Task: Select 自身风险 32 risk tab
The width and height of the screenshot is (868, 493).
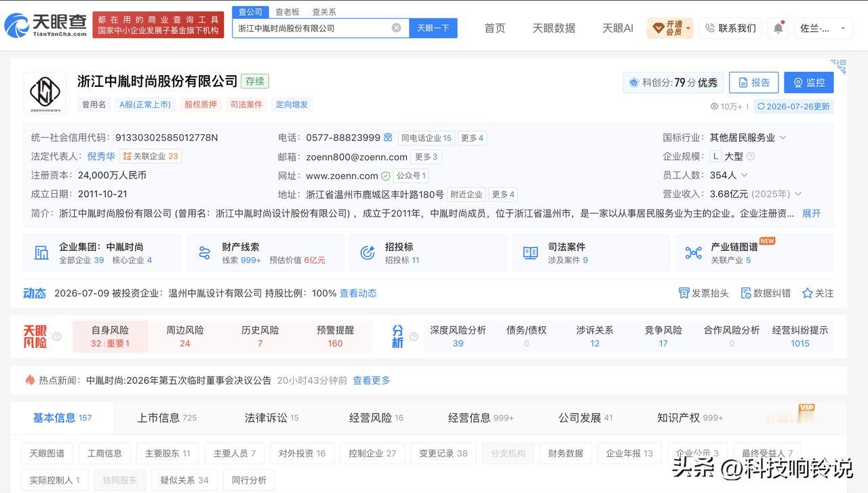Action: coord(110,336)
